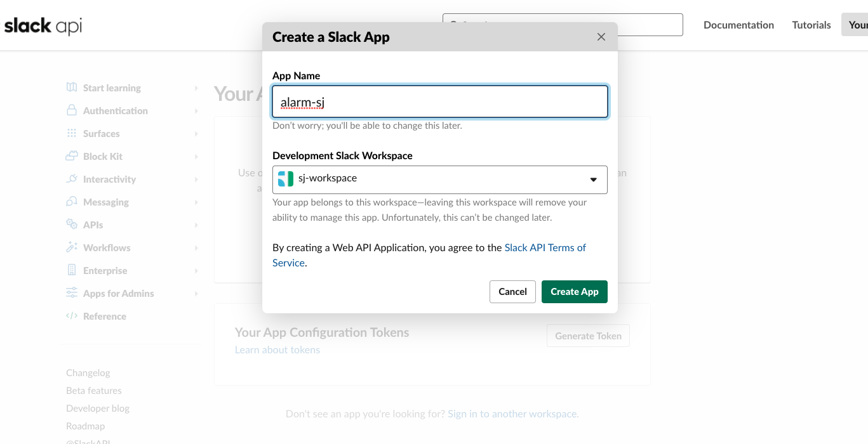Expand the APIs section arrow

pos(196,225)
